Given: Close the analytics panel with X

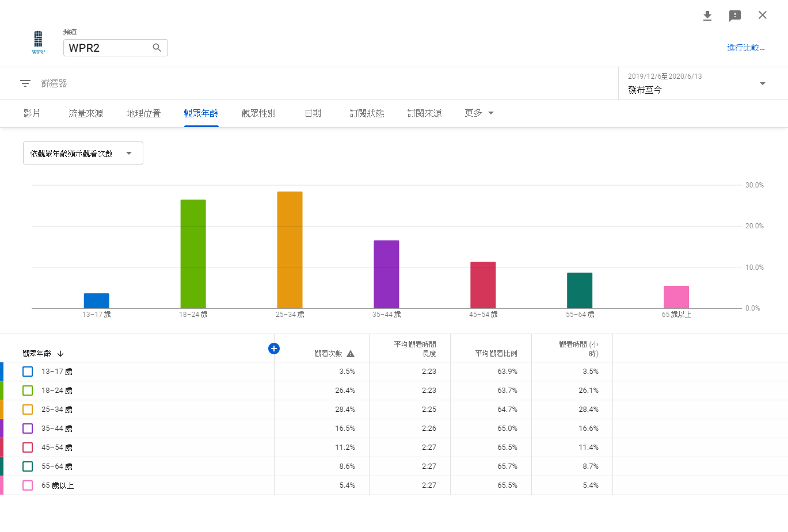Looking at the screenshot, I should pos(763,15).
